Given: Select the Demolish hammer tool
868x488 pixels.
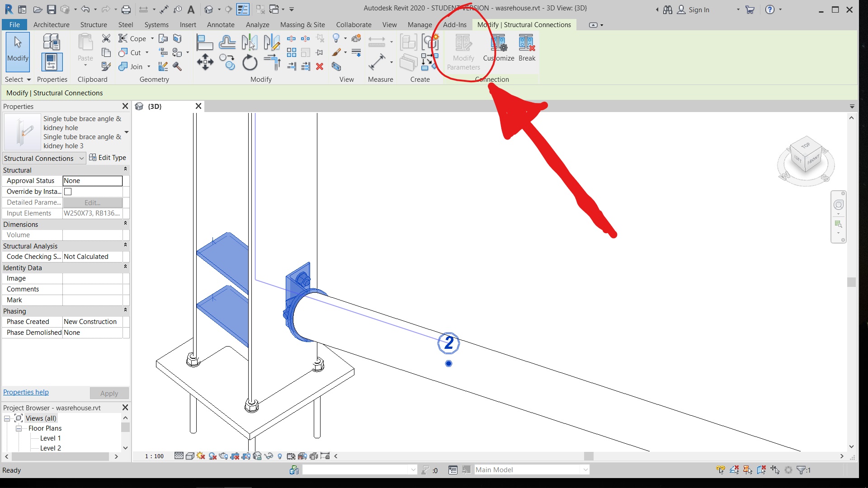Looking at the screenshot, I should point(177,66).
